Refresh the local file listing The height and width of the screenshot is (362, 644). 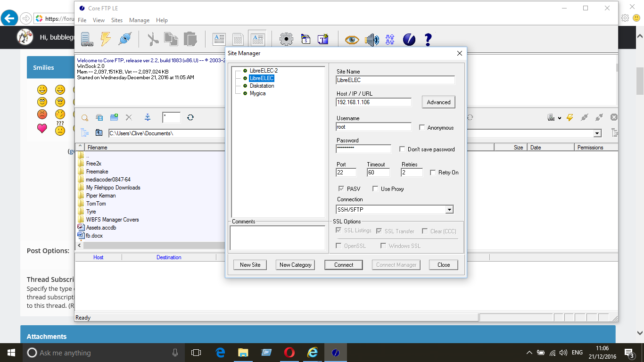tap(190, 118)
